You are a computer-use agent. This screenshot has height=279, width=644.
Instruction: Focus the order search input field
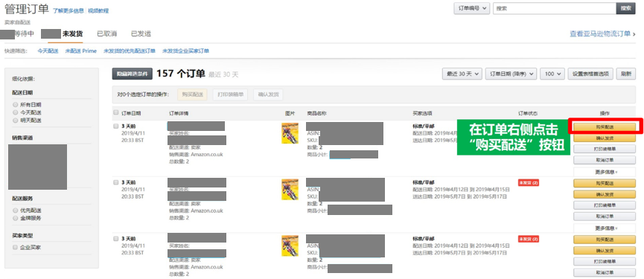click(555, 8)
